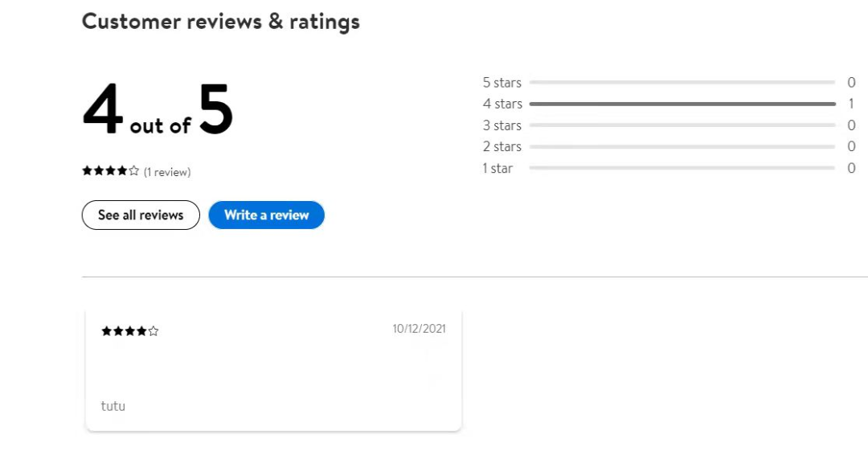Choose the 3 stars rating label
868x455 pixels.
pos(502,125)
